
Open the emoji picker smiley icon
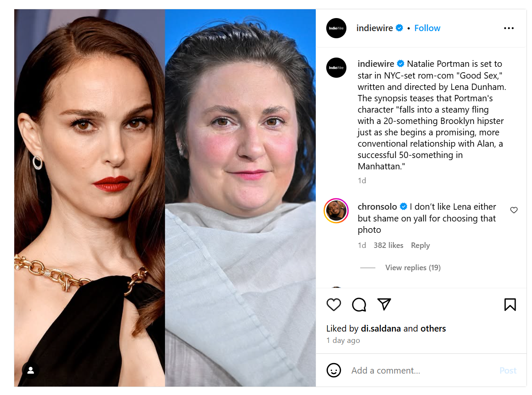tap(334, 370)
